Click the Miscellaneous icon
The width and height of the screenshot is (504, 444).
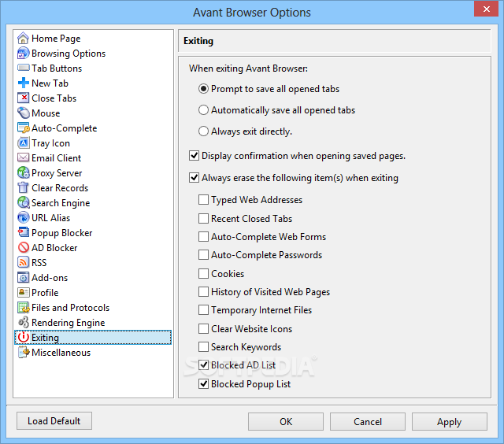tap(23, 352)
